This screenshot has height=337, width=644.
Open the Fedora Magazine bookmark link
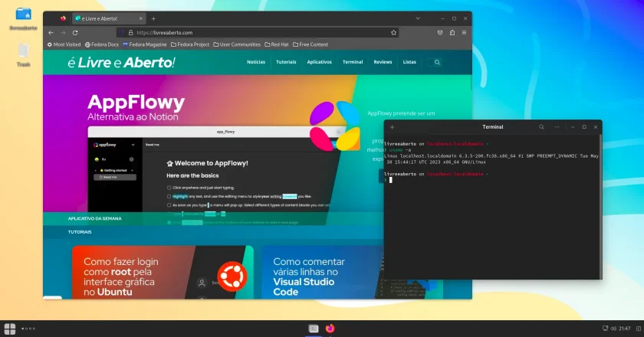click(x=145, y=44)
